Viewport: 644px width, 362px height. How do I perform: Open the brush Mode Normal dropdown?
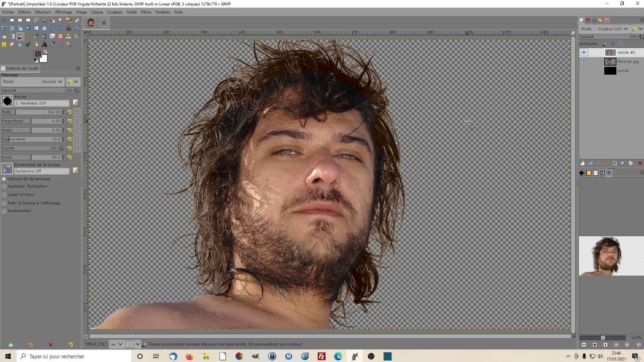(33, 81)
